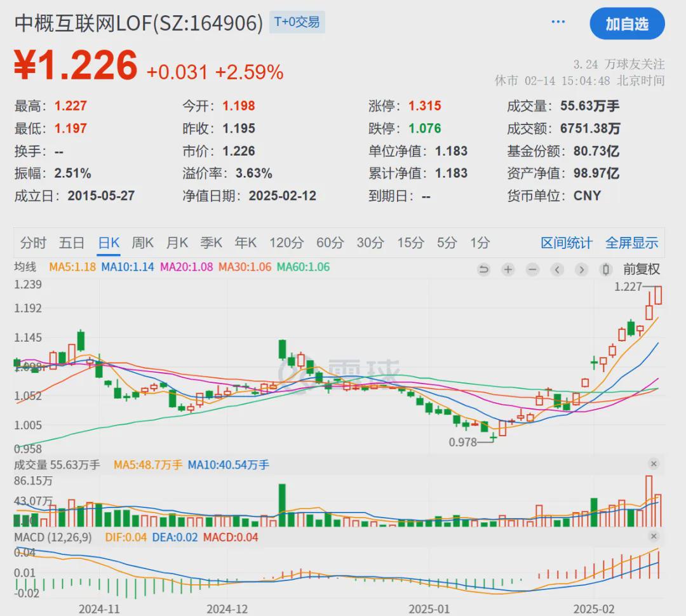Click the fund title 中概互联网LOF(SZ:164906)
Image resolution: width=686 pixels, height=616 pixels.
click(x=138, y=23)
